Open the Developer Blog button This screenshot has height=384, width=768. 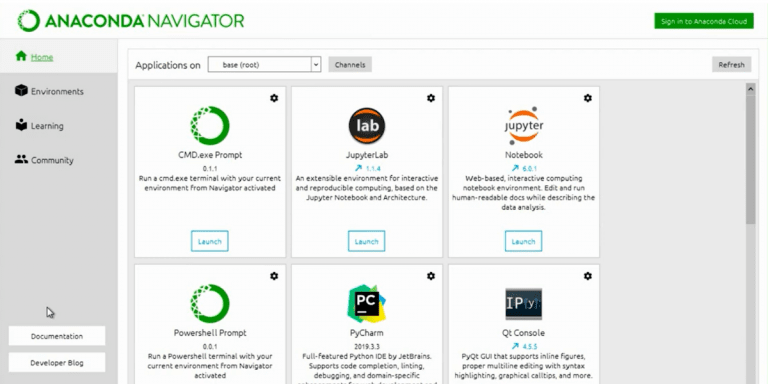57,362
